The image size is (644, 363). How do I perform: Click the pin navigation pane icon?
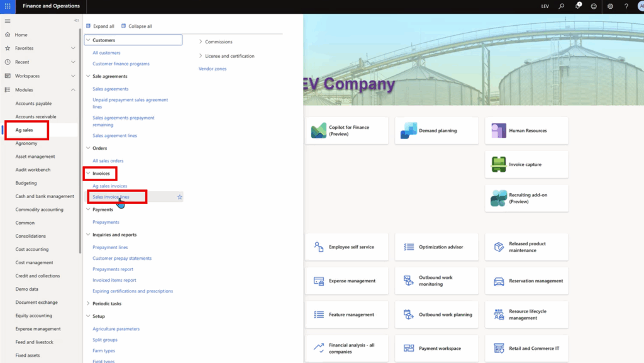(76, 21)
